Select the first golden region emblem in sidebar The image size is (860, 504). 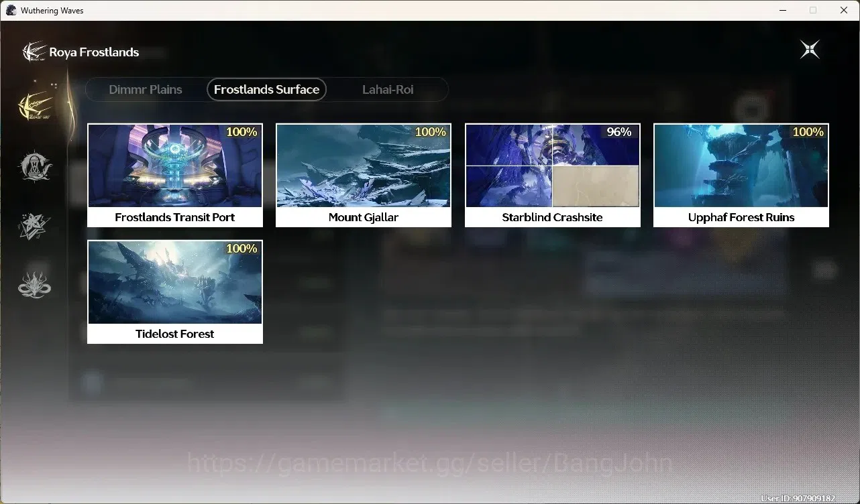(x=35, y=105)
